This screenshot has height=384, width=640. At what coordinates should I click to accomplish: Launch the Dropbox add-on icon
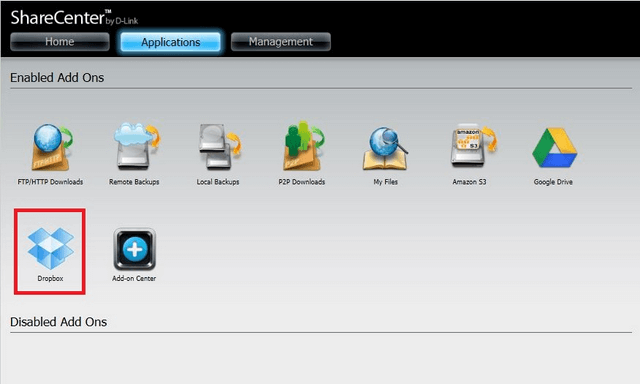pos(51,249)
